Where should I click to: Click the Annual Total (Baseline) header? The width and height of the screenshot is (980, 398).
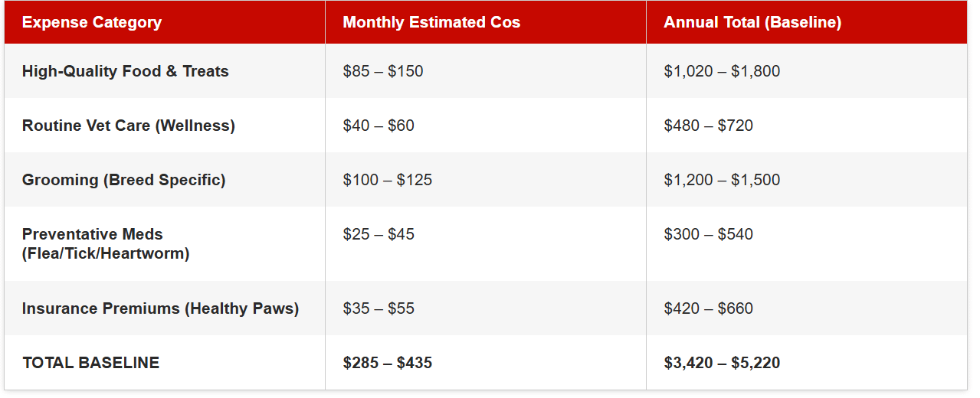pyautogui.click(x=752, y=22)
